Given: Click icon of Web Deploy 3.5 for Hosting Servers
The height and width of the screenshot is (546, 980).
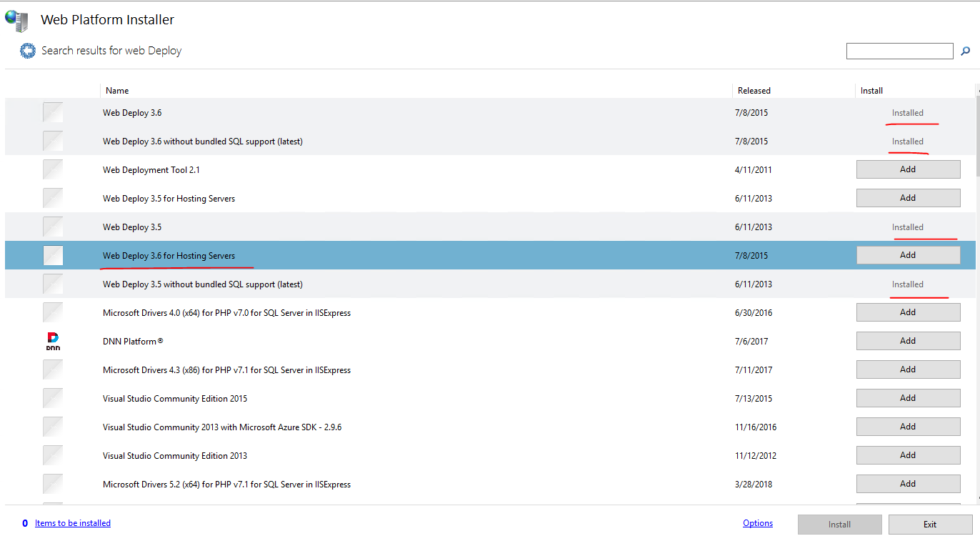Looking at the screenshot, I should [53, 198].
